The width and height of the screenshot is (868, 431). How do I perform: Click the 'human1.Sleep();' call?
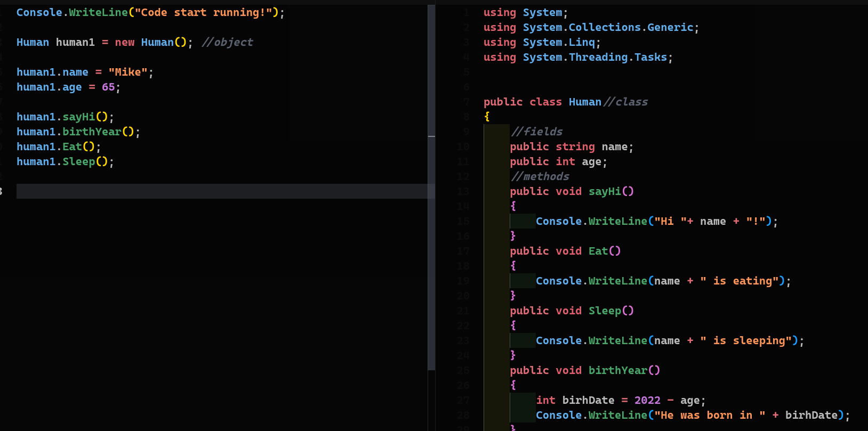tap(66, 161)
